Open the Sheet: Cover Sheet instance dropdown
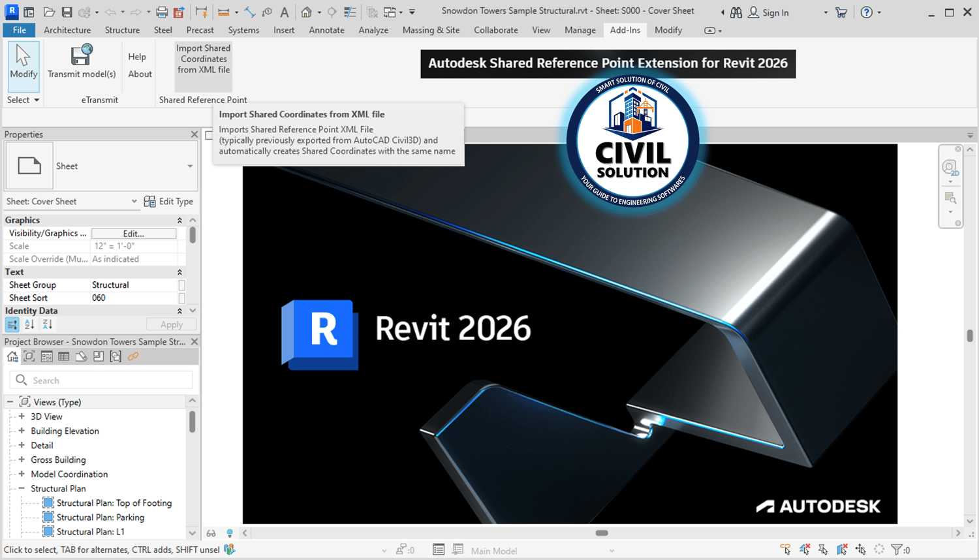 pyautogui.click(x=134, y=201)
